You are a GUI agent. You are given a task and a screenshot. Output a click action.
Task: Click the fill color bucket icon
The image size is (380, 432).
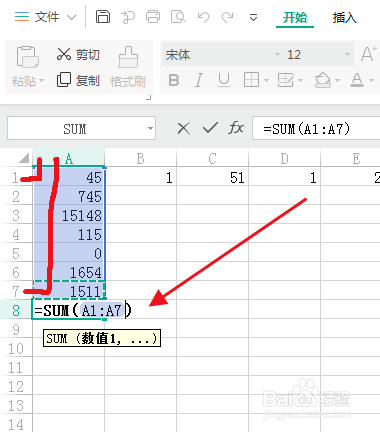(x=323, y=80)
